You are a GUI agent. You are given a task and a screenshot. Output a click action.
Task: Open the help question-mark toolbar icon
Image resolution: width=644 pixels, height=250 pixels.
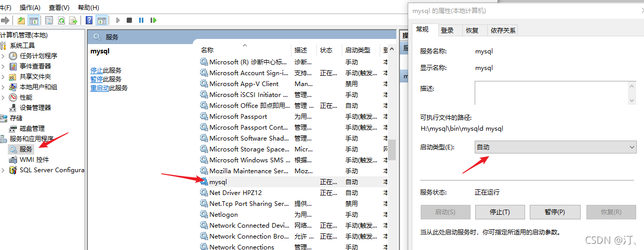point(89,20)
